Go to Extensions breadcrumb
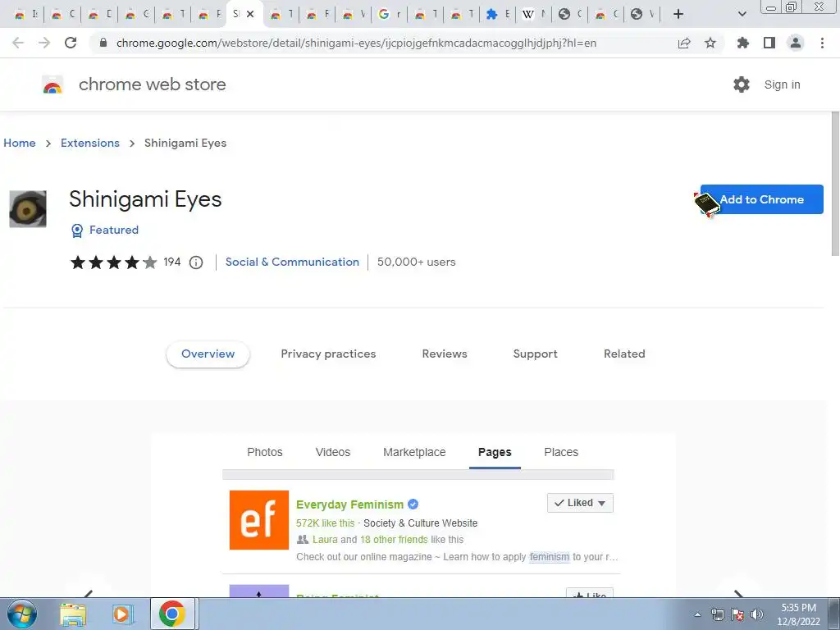 (90, 143)
